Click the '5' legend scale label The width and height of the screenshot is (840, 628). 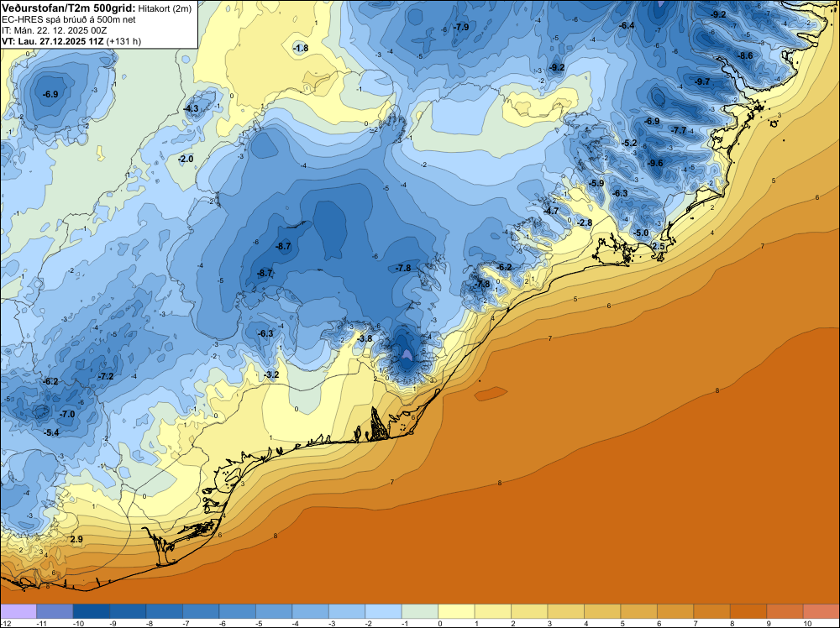pos(622,624)
